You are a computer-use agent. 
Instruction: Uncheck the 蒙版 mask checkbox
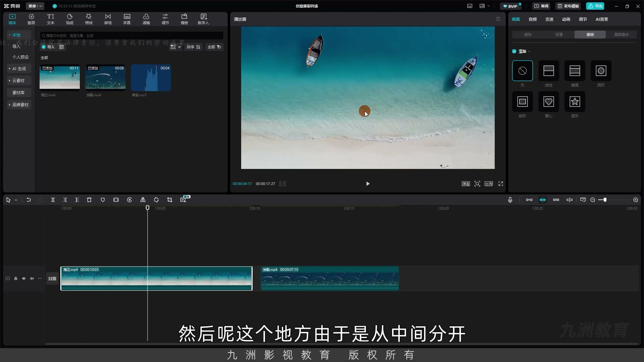514,51
